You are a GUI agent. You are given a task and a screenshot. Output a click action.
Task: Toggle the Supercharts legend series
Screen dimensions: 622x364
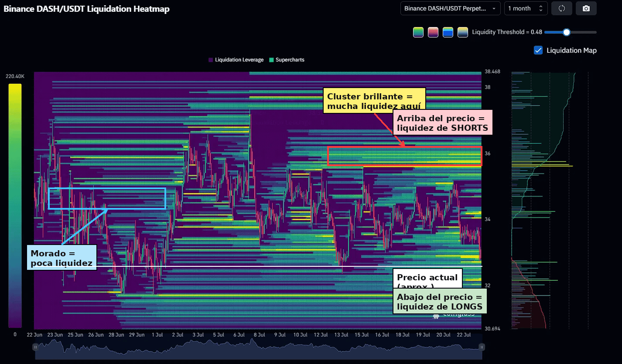tap(287, 60)
